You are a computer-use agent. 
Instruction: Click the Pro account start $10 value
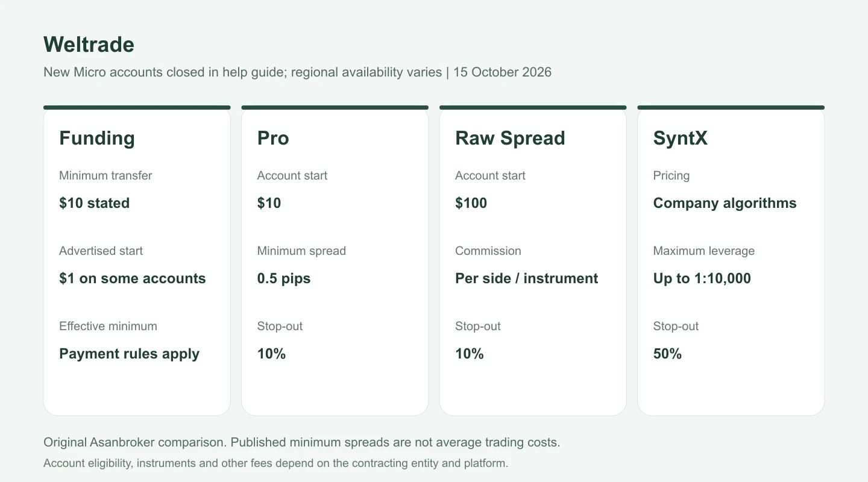[269, 203]
